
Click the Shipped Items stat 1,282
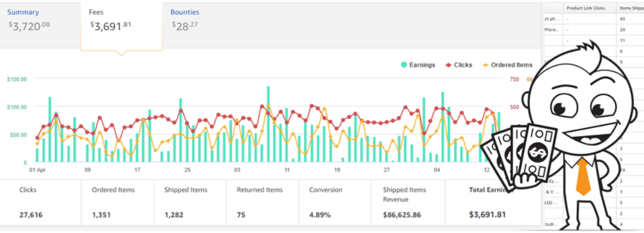(x=190, y=202)
